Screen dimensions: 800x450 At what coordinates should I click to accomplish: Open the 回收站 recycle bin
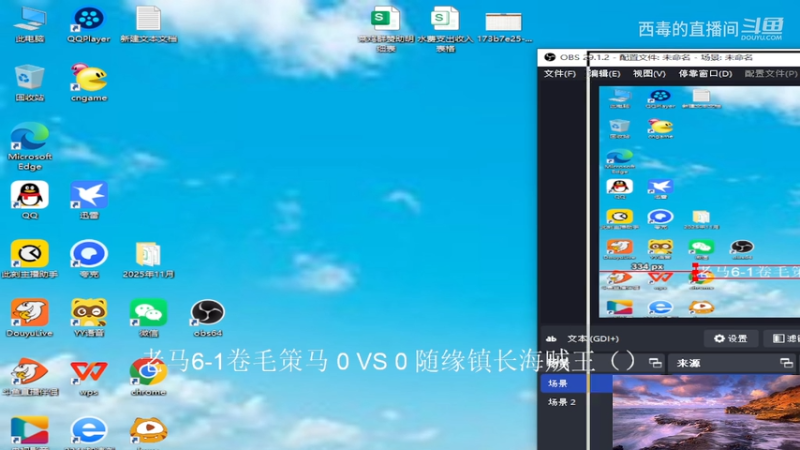(30, 83)
